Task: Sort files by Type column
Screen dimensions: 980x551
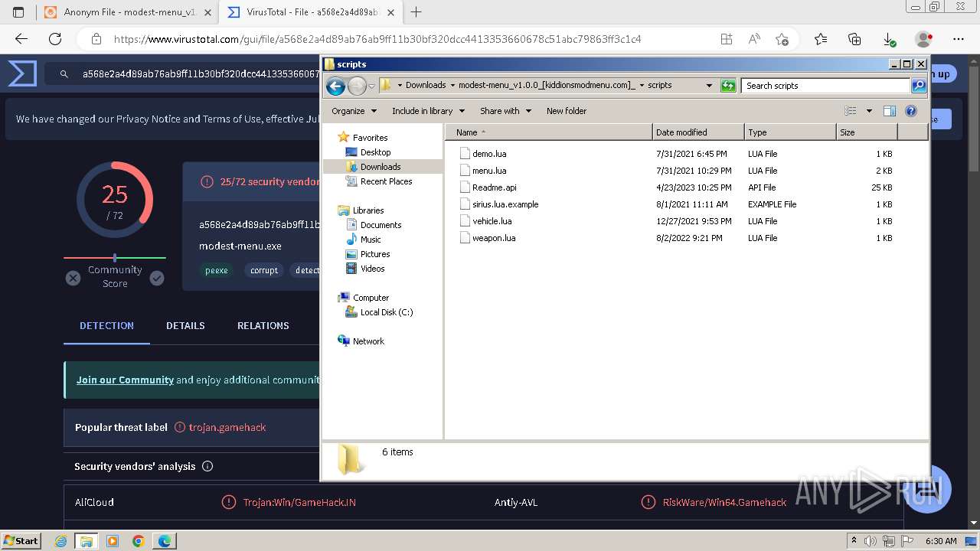Action: point(790,132)
